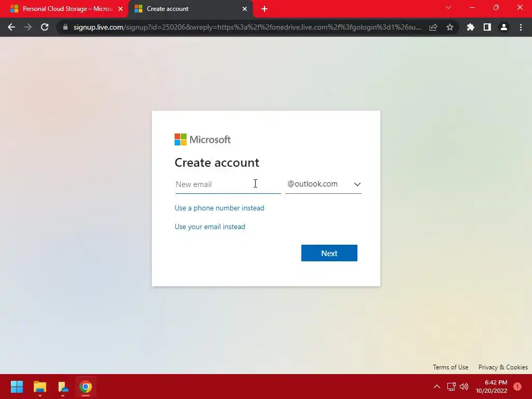This screenshot has width=532, height=399.
Task: Click Use a phone number instead
Action: (219, 208)
